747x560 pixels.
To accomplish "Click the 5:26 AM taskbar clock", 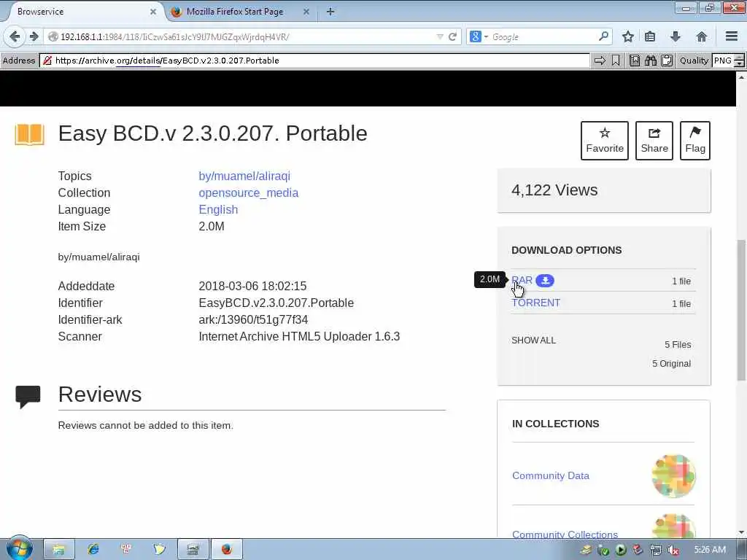I will 710,550.
